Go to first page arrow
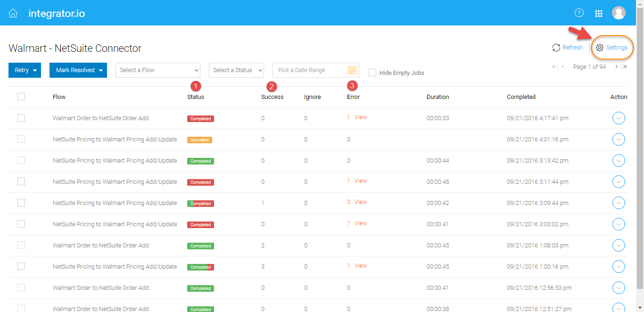 tap(553, 67)
